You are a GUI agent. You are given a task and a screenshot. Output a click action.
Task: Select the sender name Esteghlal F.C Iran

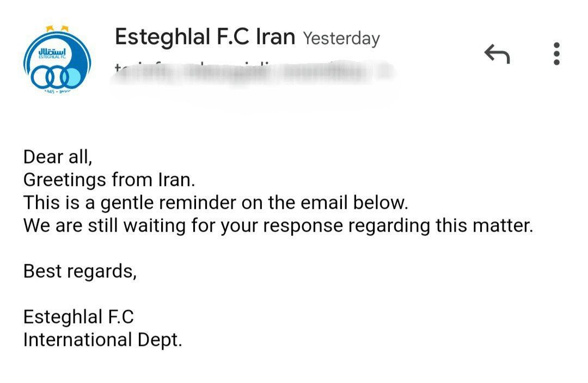coord(205,37)
